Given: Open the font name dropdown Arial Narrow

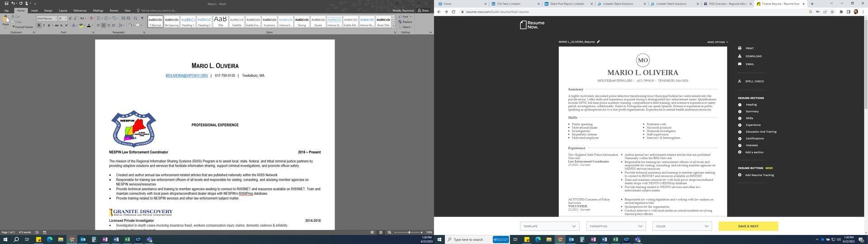Looking at the screenshot, I should [56, 19].
